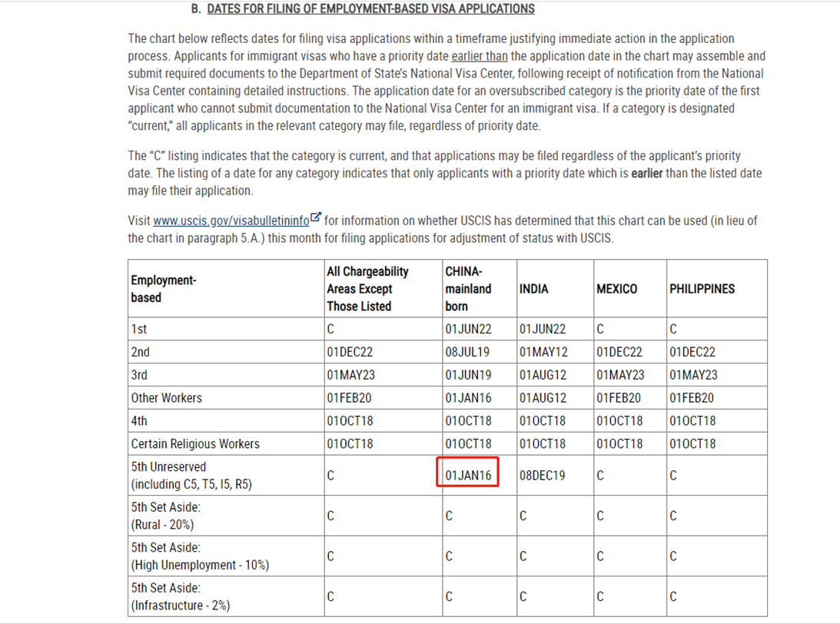The width and height of the screenshot is (840, 624).
Task: Click the external link icon after visabulletininfo
Action: pos(316,219)
